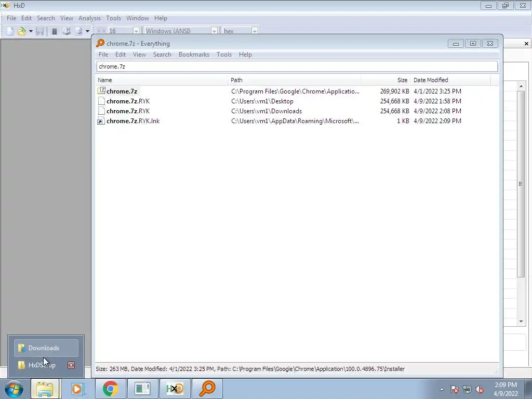This screenshot has height=399, width=532.
Task: Click the Open RAM chip icon in HxD toolbar
Action: point(54,31)
